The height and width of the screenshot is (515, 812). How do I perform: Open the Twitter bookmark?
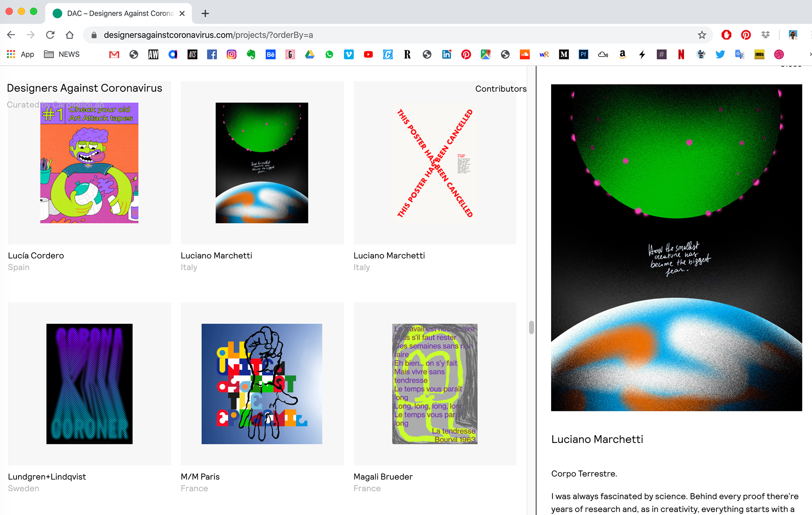720,55
